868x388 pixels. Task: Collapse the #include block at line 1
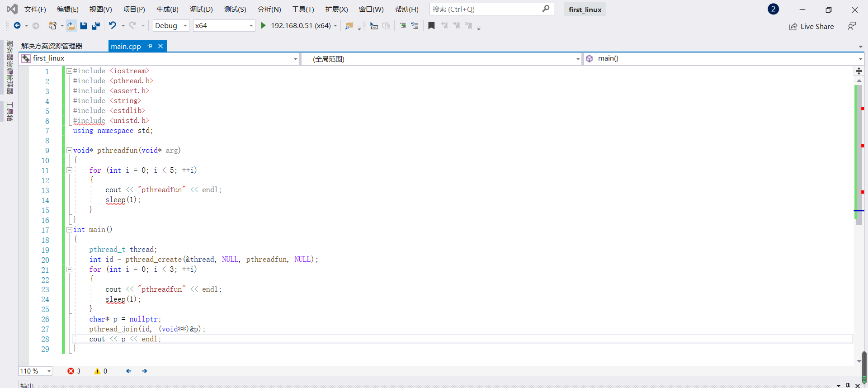(x=69, y=71)
